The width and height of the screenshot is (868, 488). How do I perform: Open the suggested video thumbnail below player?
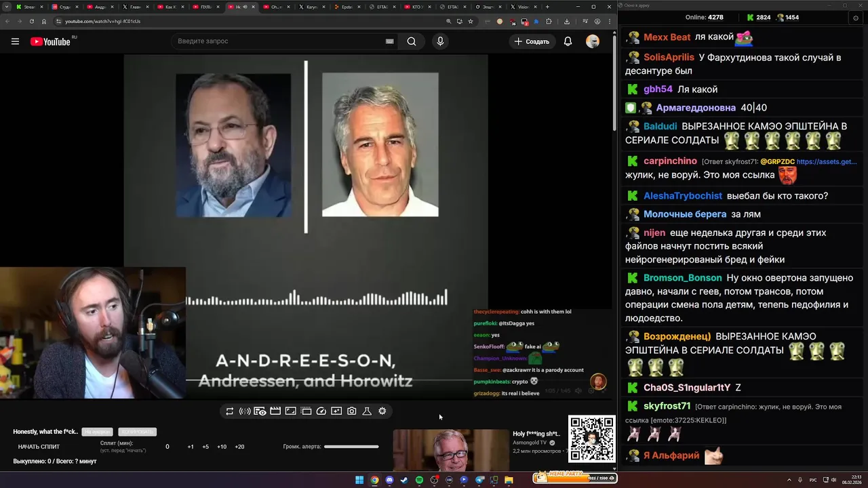click(x=451, y=450)
